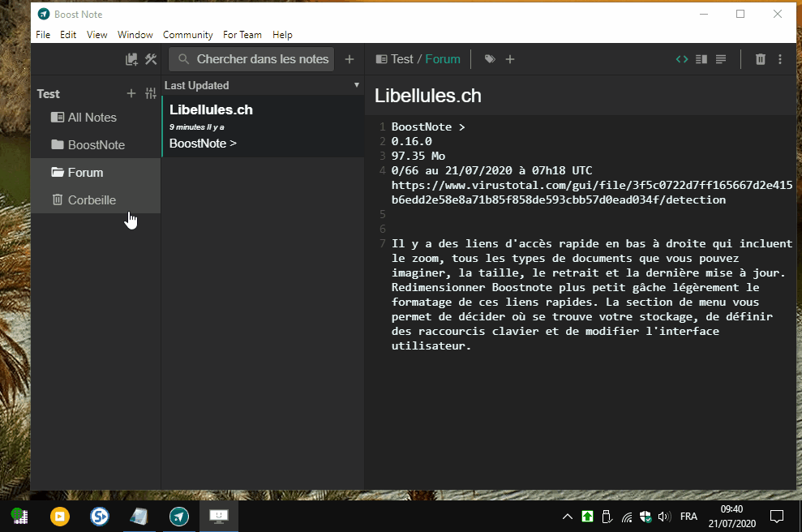Open the notification center icon
802x532 pixels.
[x=776, y=517]
